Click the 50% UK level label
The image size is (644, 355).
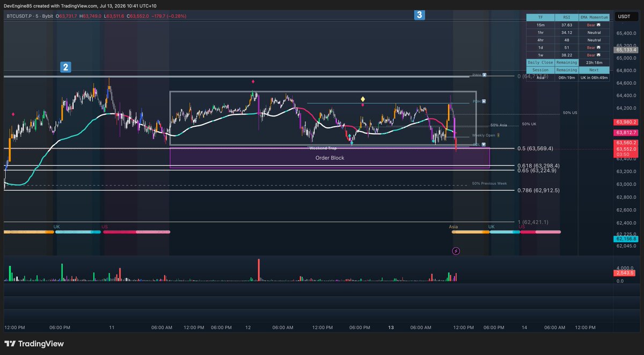529,124
